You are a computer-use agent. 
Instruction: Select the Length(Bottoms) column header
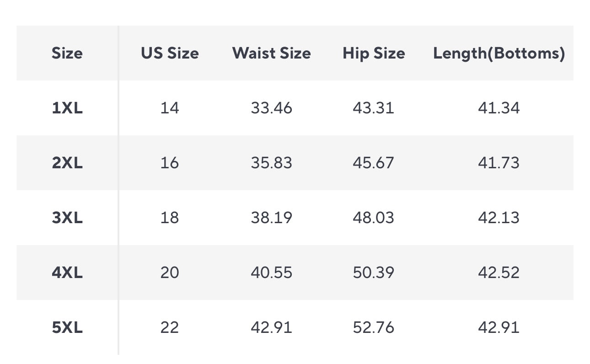[x=499, y=54]
